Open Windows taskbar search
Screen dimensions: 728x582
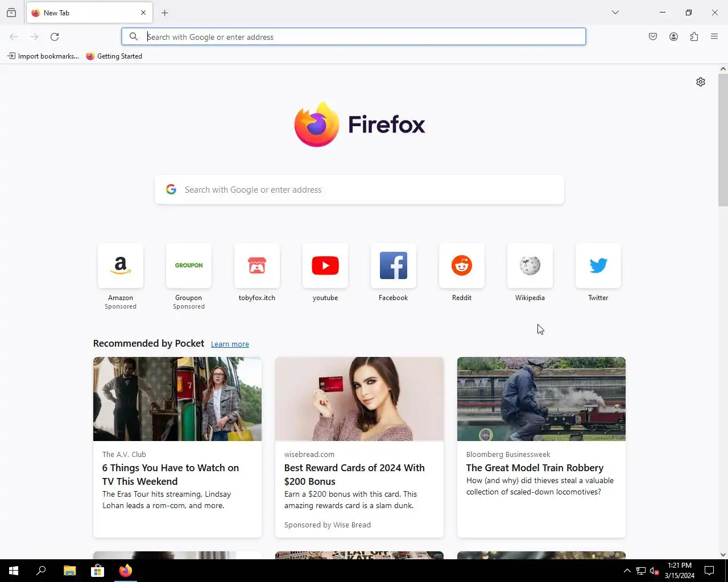pos(41,571)
